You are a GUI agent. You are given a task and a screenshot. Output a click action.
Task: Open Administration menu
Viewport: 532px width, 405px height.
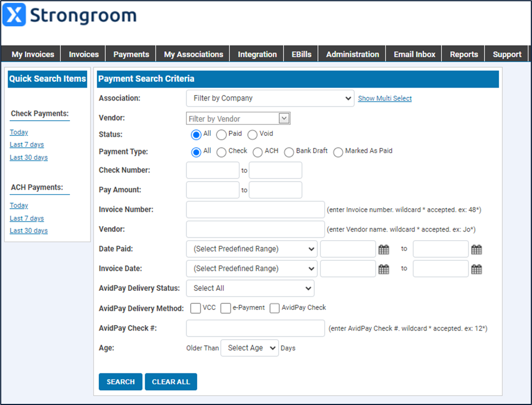[353, 54]
